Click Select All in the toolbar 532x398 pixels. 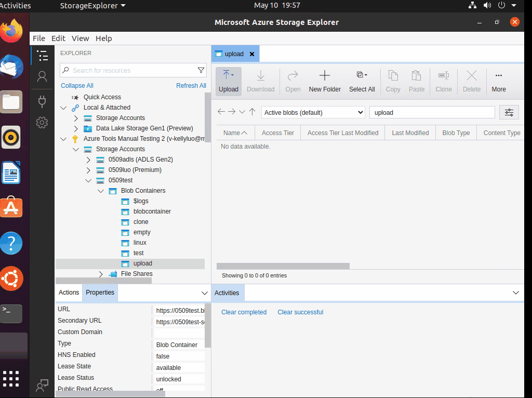362,81
